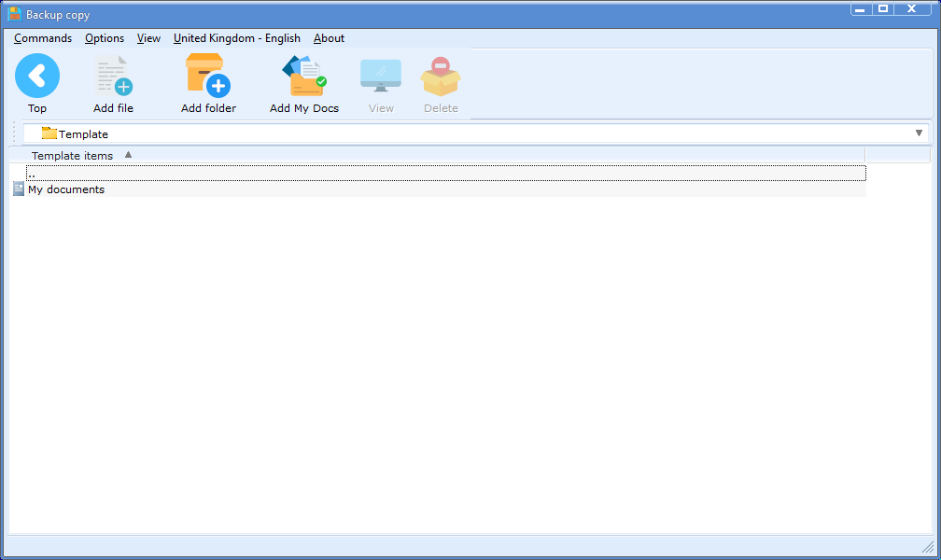Image resolution: width=941 pixels, height=560 pixels.
Task: Open the United Kingdom - English language menu
Action: pyautogui.click(x=237, y=38)
